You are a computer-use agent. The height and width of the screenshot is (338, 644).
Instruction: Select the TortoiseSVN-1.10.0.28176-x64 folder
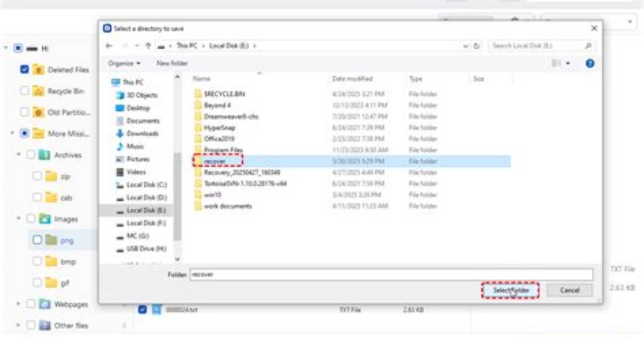click(x=241, y=184)
